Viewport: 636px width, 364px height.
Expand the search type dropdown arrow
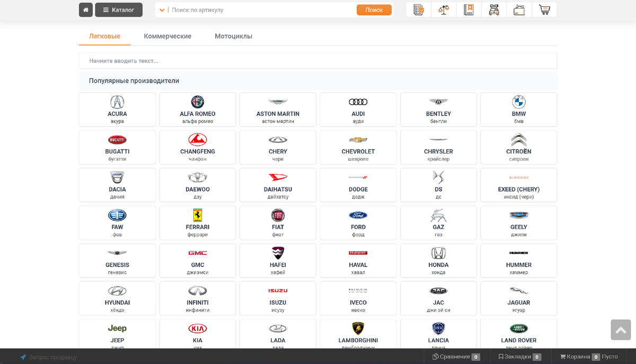[x=162, y=10]
